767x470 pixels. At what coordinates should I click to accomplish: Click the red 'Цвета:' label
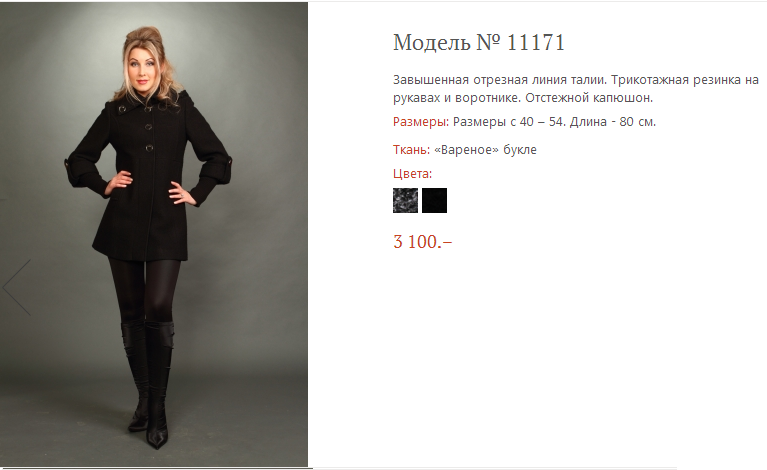point(412,174)
